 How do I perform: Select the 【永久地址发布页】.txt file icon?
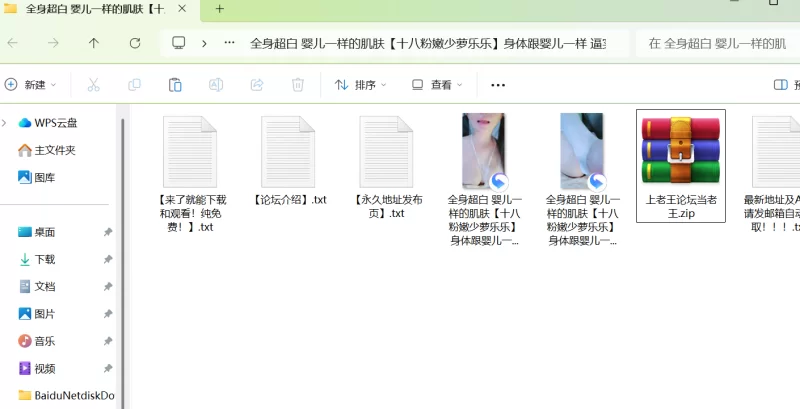point(386,151)
